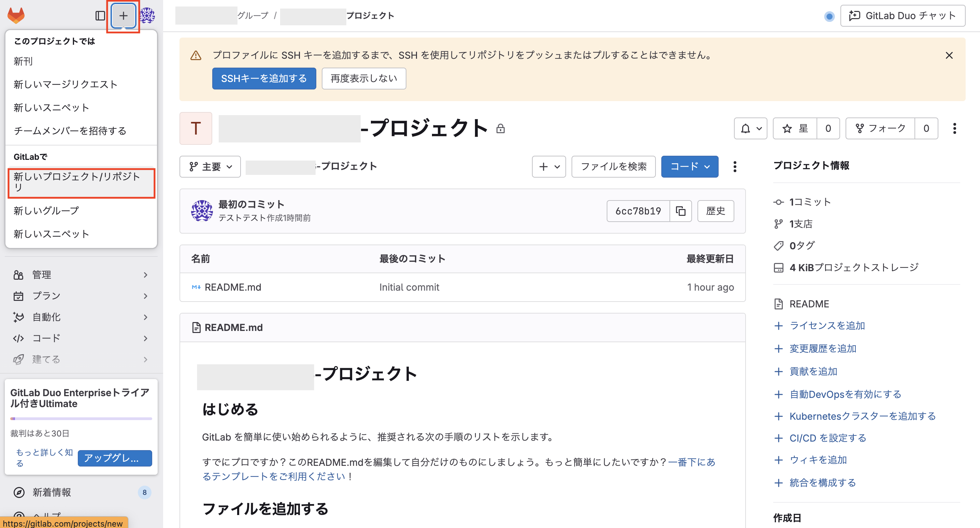Click ファイルを検索 button
Screen dimensions: 980x528
tap(613, 166)
